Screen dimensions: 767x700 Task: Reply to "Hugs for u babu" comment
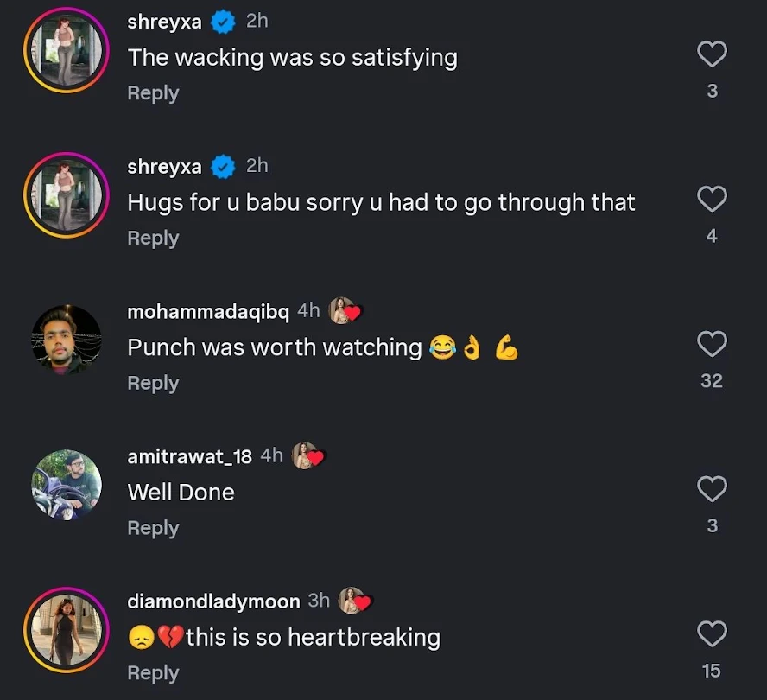point(153,239)
